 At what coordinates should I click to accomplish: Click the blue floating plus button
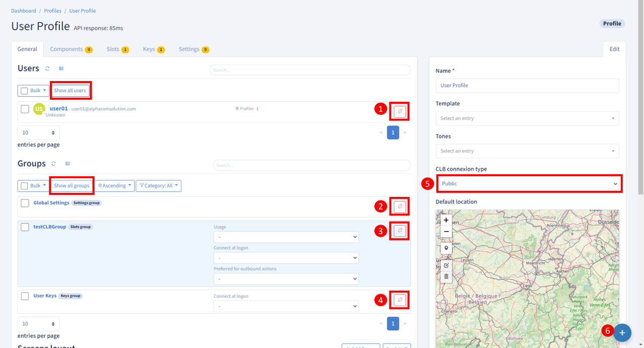622,333
